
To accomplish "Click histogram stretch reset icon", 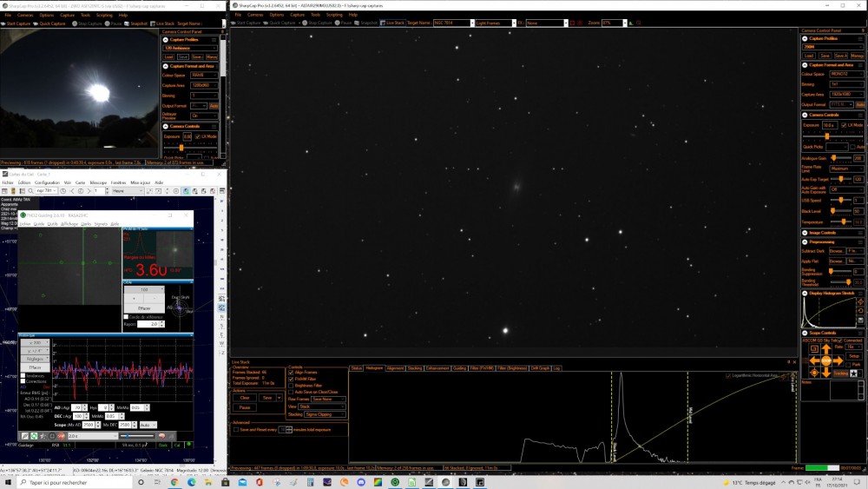I will click(860, 311).
